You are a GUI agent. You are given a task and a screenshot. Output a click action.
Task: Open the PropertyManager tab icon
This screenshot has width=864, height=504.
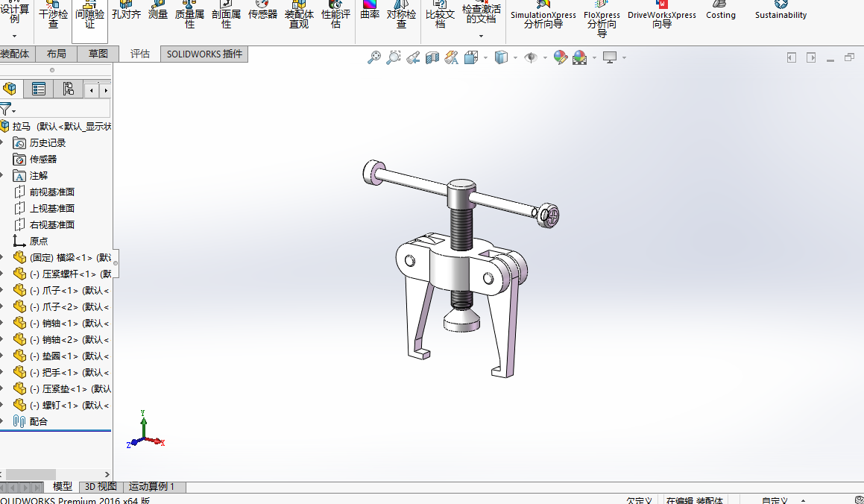click(x=39, y=89)
